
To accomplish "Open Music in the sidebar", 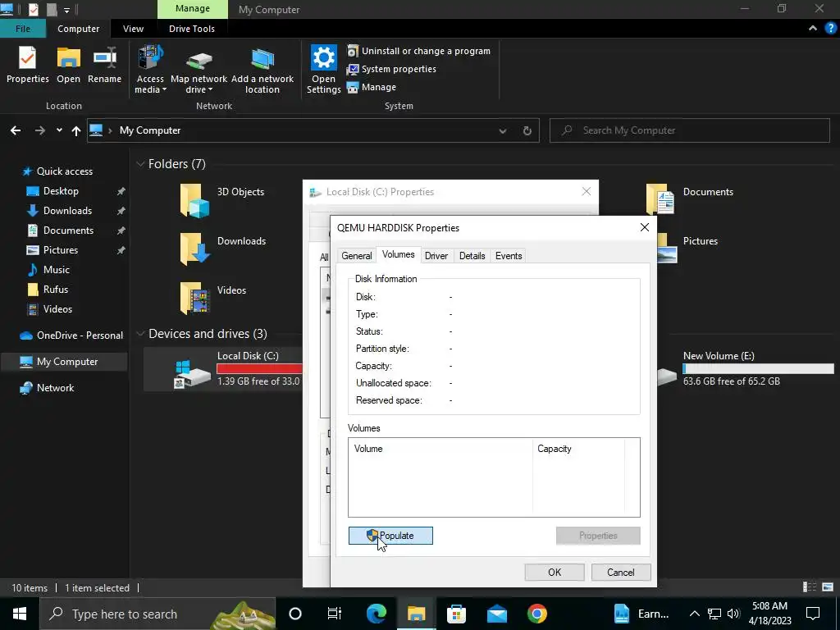I will coord(57,270).
